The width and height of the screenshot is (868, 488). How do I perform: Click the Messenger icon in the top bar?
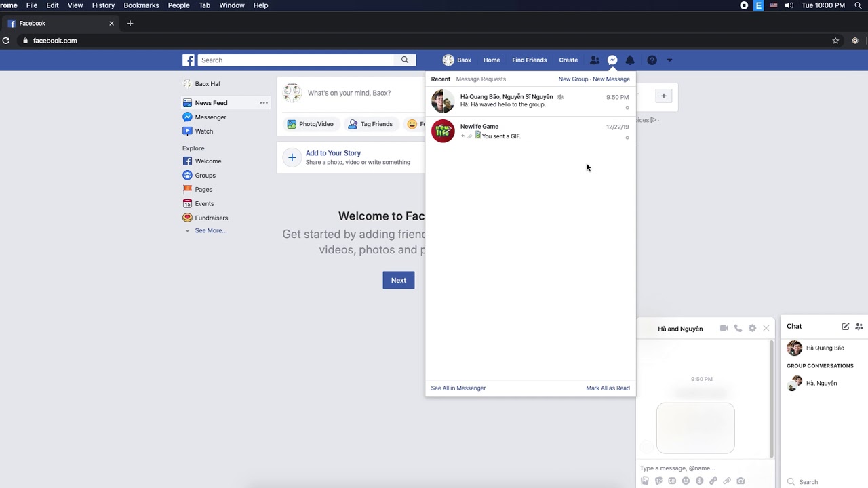point(612,60)
